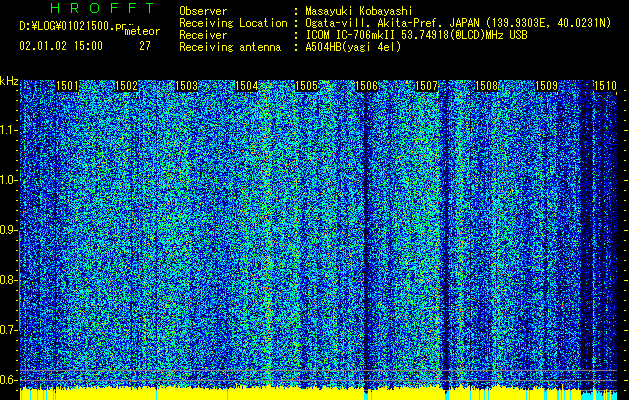Click the 0.8 kHz frequency axis label
629x400 pixels.
8,280
